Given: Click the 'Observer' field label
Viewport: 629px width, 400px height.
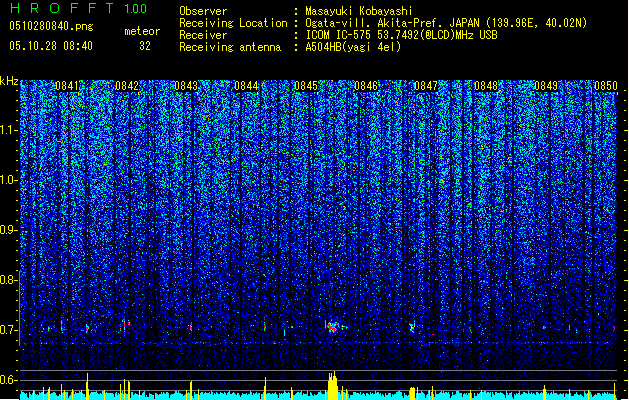Looking at the screenshot, I should [x=203, y=11].
